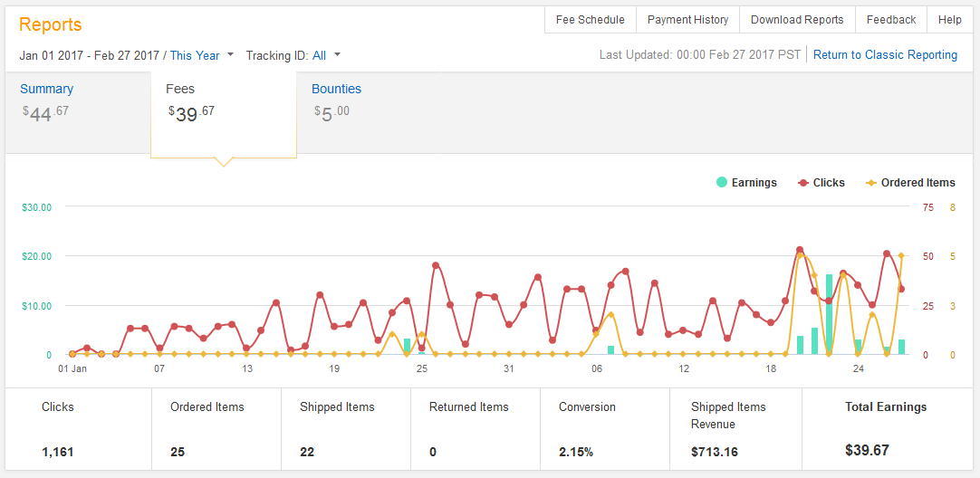Click x-axis label 19

pos(334,368)
